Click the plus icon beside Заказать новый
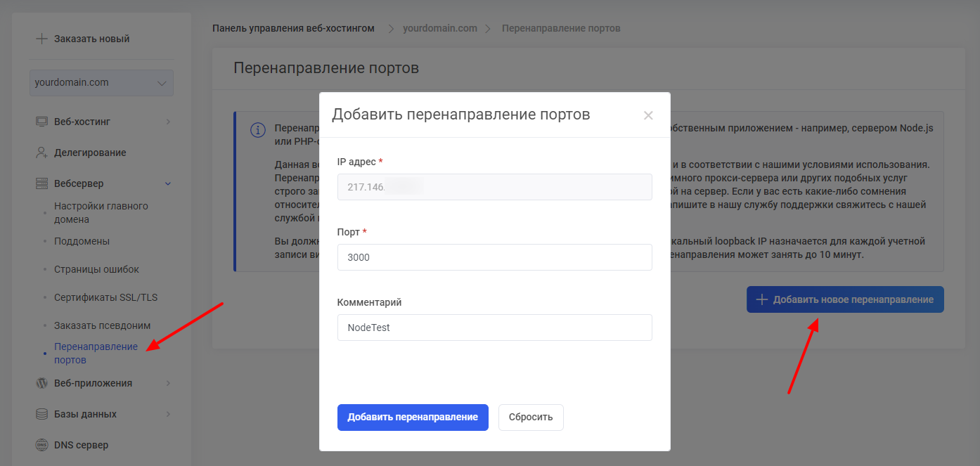 pyautogui.click(x=41, y=39)
